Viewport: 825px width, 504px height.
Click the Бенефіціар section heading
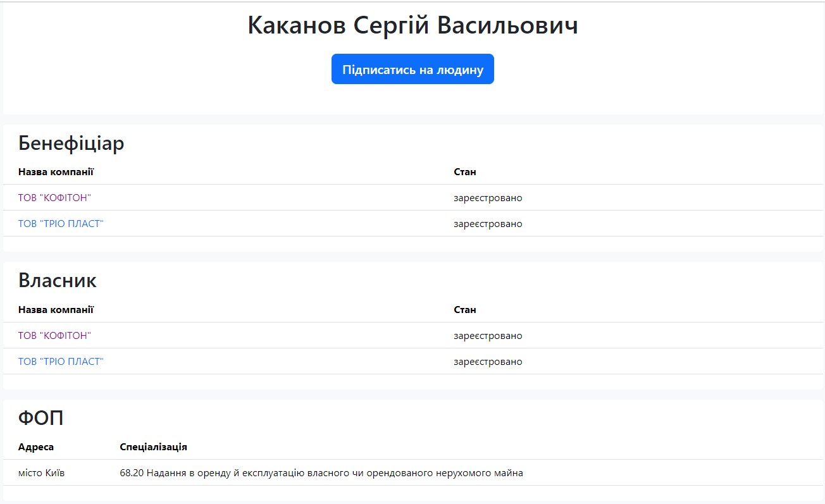coord(71,144)
